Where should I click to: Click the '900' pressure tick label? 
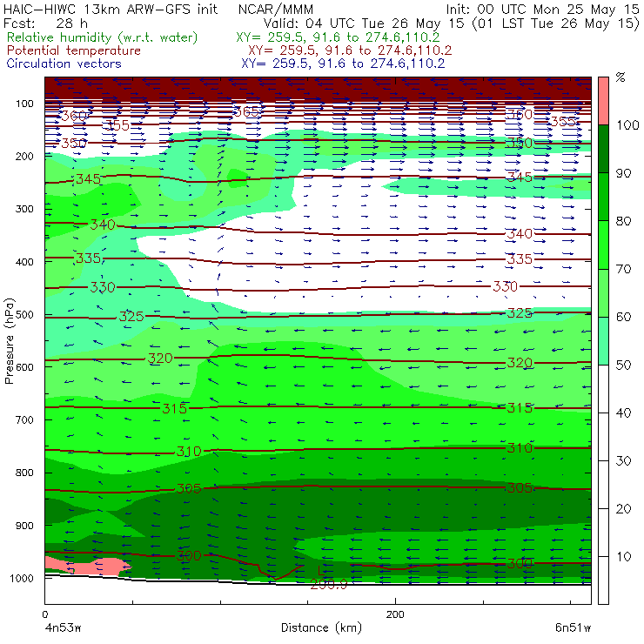click(24, 526)
